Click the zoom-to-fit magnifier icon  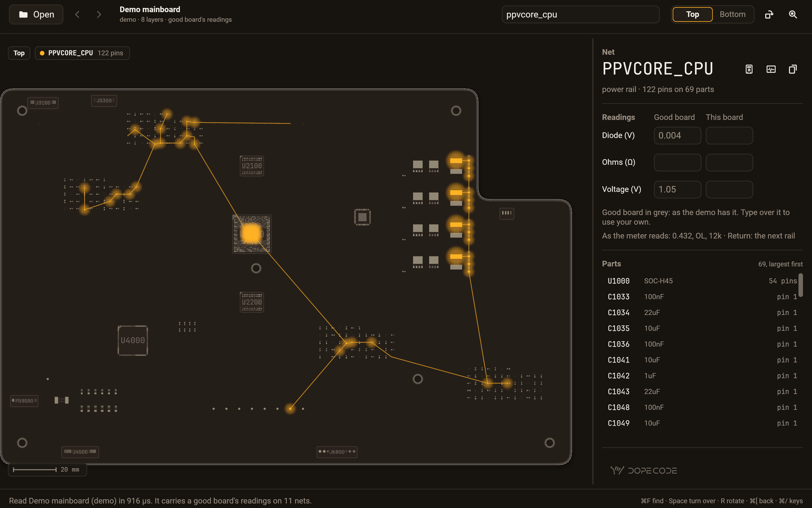coord(793,14)
